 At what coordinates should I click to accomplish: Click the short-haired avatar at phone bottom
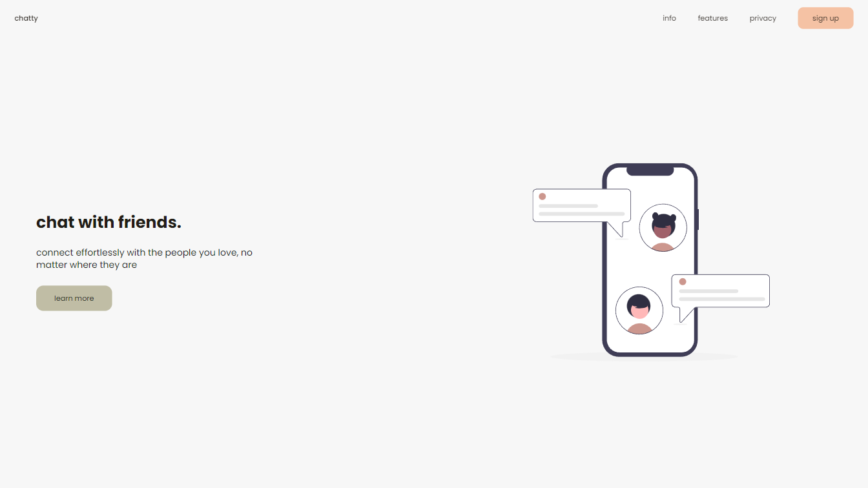pos(639,310)
